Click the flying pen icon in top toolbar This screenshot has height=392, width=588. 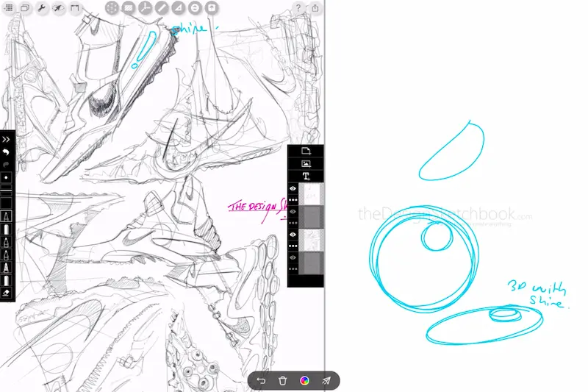58,8
